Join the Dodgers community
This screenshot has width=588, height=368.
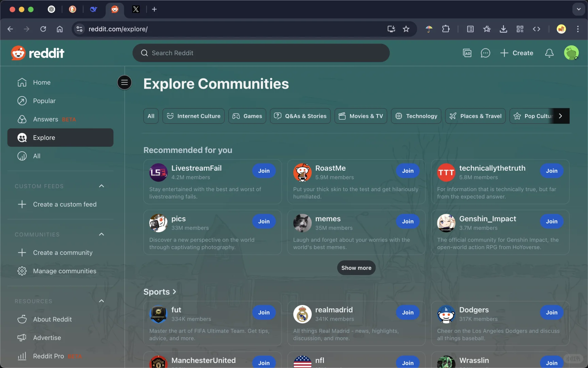click(x=552, y=312)
